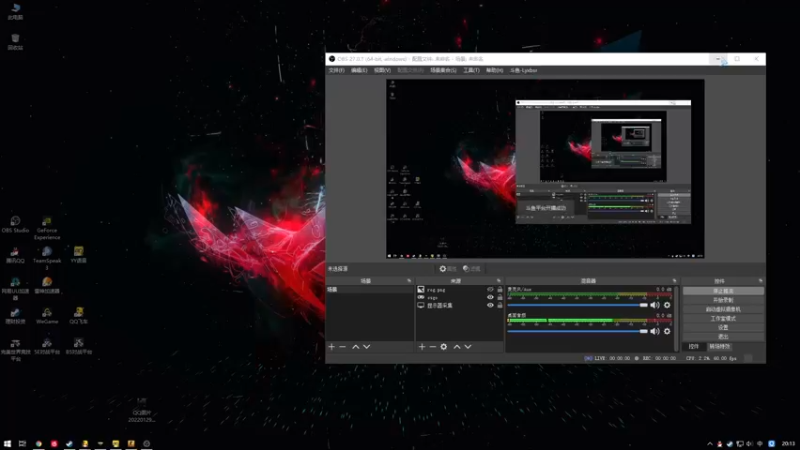Click the 工作室模式 button

pyautogui.click(x=723, y=318)
